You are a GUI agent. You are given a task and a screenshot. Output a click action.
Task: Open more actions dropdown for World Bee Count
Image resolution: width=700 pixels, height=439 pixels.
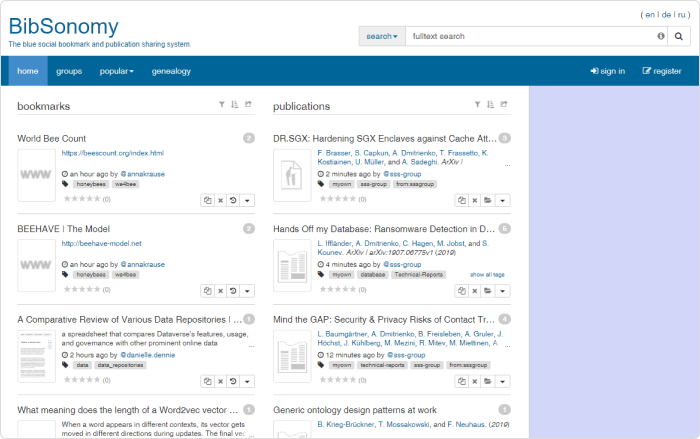click(x=247, y=201)
